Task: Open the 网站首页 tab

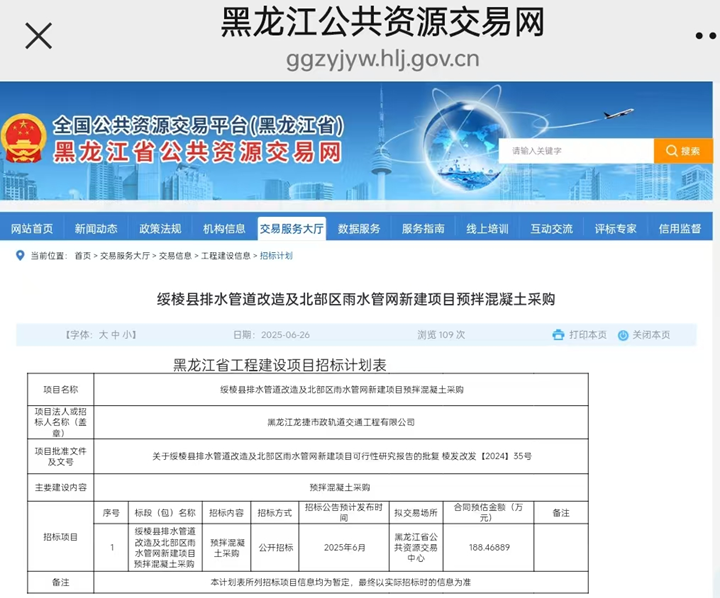Action: [32, 228]
